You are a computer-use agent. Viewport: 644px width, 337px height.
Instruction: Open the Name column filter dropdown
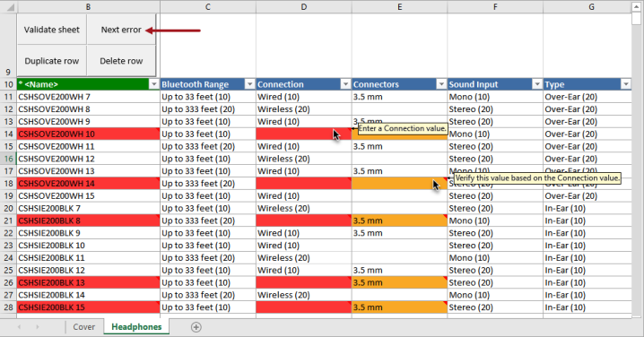pyautogui.click(x=153, y=84)
